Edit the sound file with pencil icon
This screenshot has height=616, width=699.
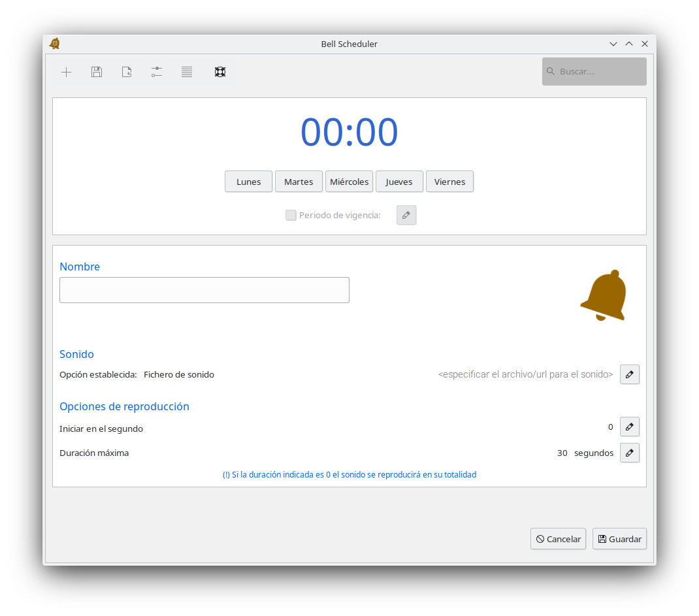click(x=629, y=374)
